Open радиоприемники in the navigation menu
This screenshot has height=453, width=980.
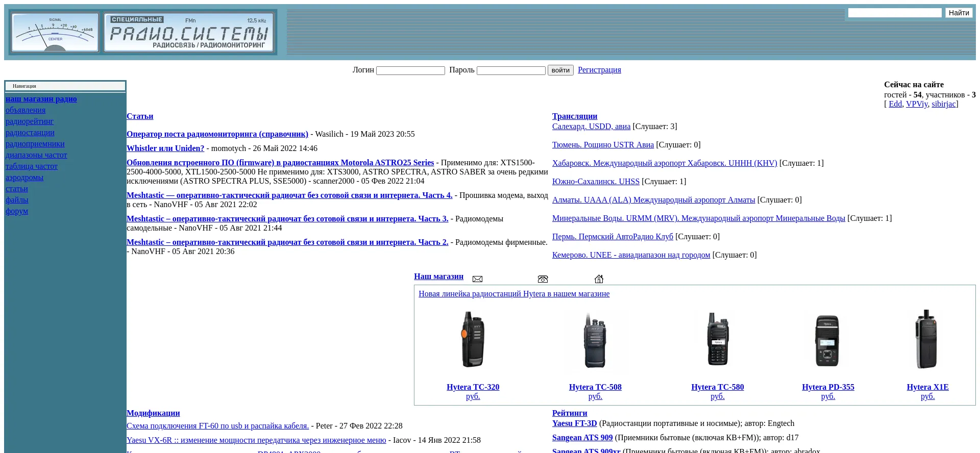(35, 144)
